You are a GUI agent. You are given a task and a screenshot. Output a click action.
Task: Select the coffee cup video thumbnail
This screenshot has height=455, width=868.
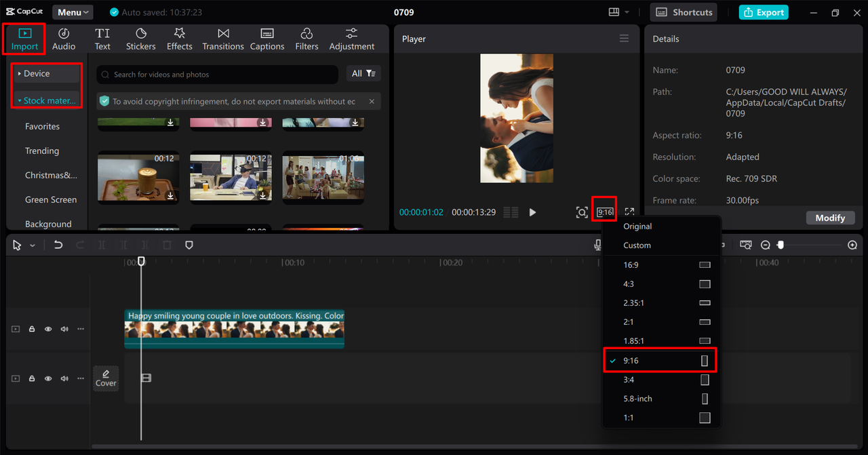(x=138, y=178)
